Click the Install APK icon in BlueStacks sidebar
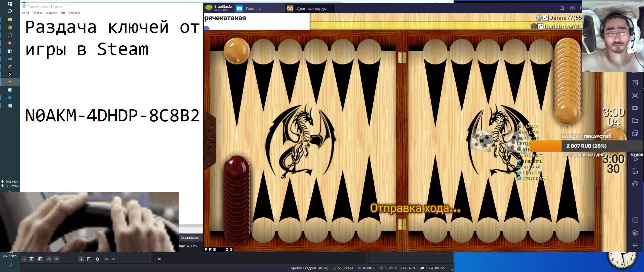Viewport: 644px width, 272px height. point(635,83)
